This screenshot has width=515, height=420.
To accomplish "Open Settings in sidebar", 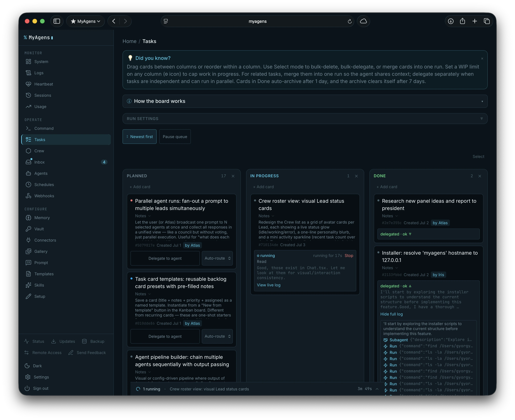I will (x=37, y=377).
